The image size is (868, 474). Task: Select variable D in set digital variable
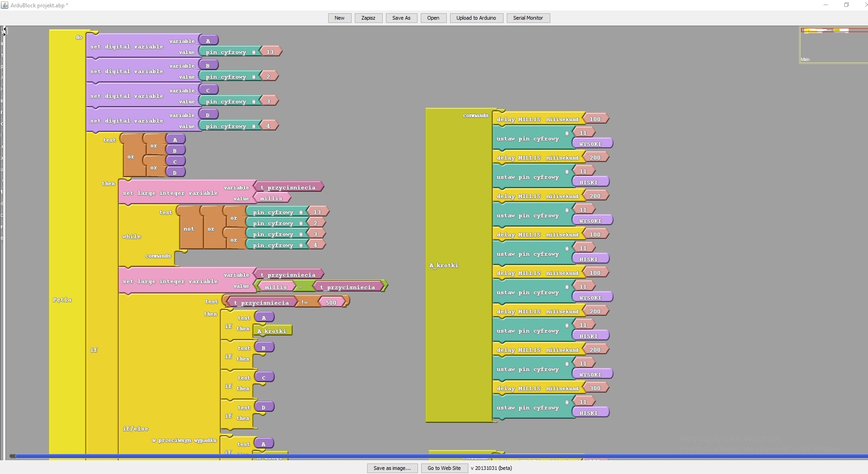[x=208, y=115]
